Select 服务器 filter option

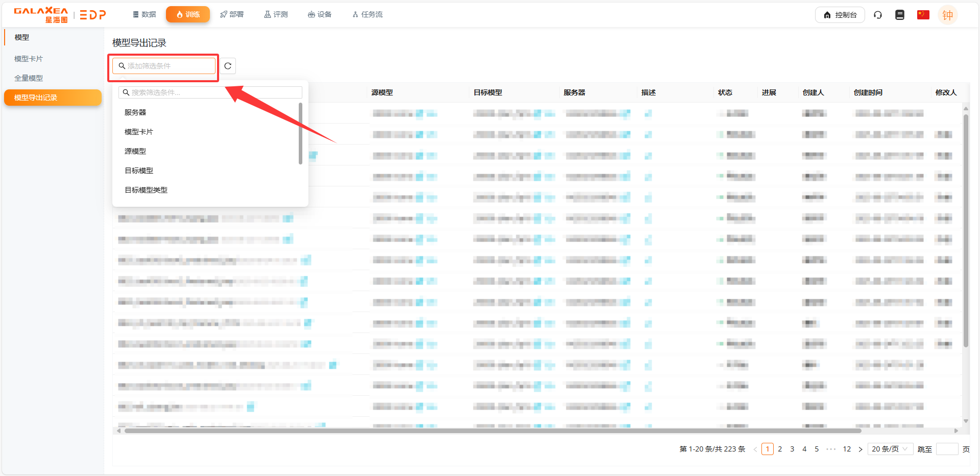click(135, 112)
